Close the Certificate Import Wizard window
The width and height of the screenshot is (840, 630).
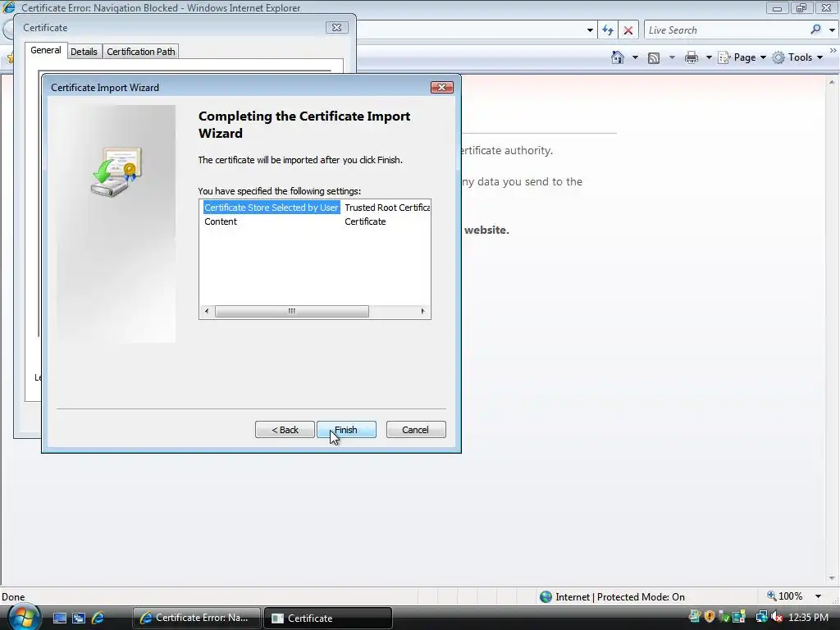(x=442, y=87)
